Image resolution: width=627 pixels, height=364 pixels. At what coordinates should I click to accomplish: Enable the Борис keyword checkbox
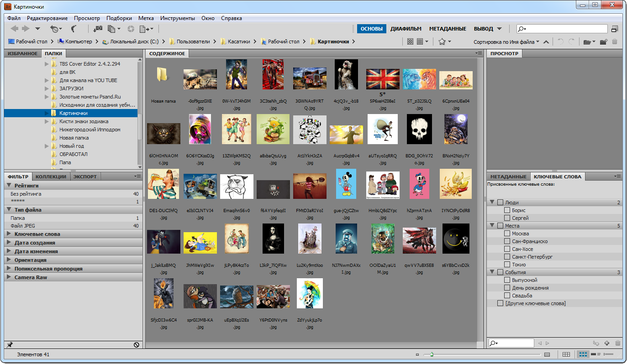507,210
